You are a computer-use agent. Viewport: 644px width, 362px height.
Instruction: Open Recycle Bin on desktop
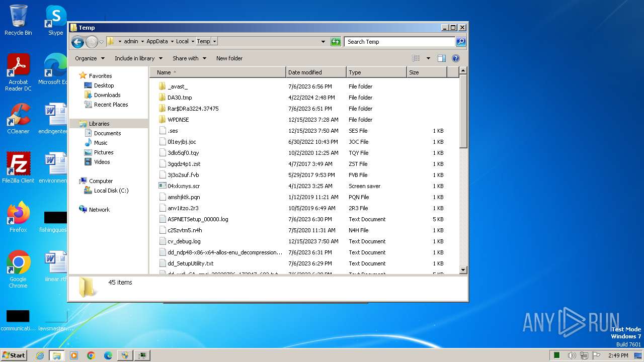point(18,20)
